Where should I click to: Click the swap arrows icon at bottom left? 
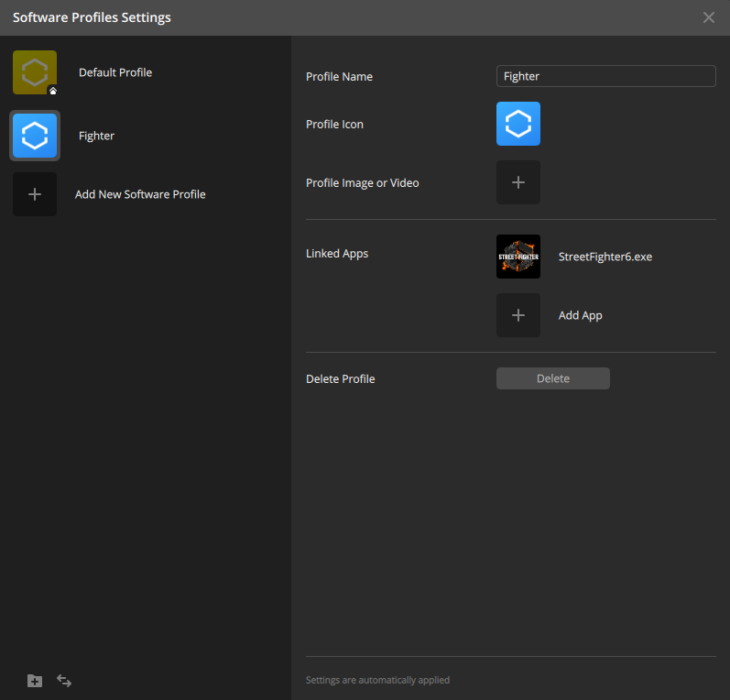(x=64, y=681)
